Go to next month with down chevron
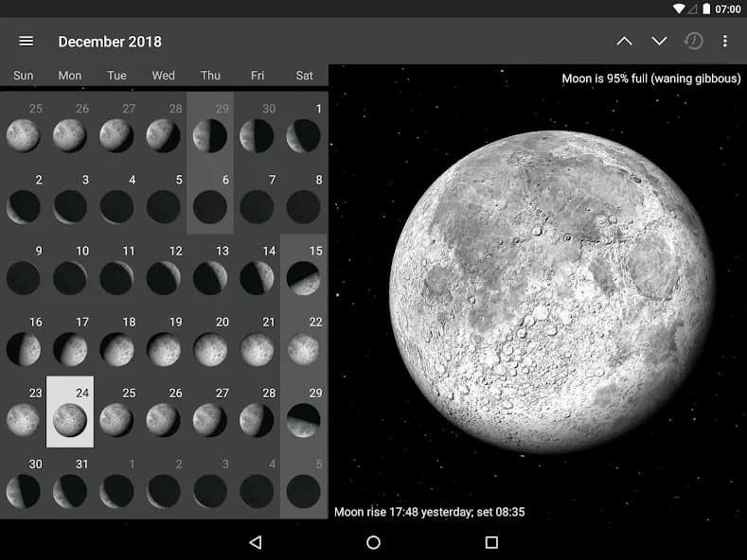The width and height of the screenshot is (747, 560). click(x=659, y=42)
